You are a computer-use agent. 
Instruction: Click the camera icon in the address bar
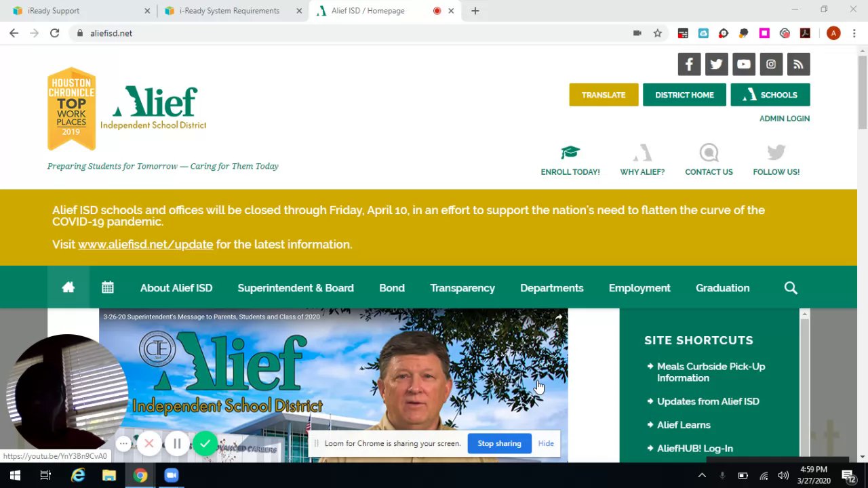pyautogui.click(x=637, y=33)
